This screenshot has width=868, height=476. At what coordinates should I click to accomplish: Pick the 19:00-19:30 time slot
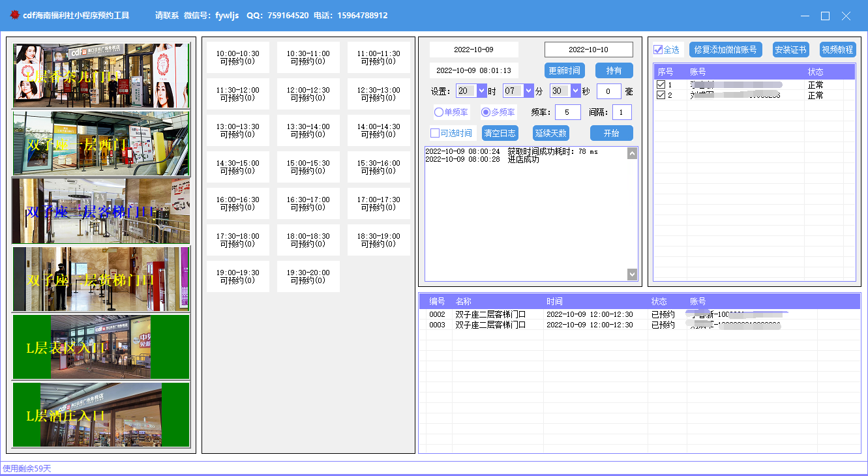pyautogui.click(x=238, y=276)
